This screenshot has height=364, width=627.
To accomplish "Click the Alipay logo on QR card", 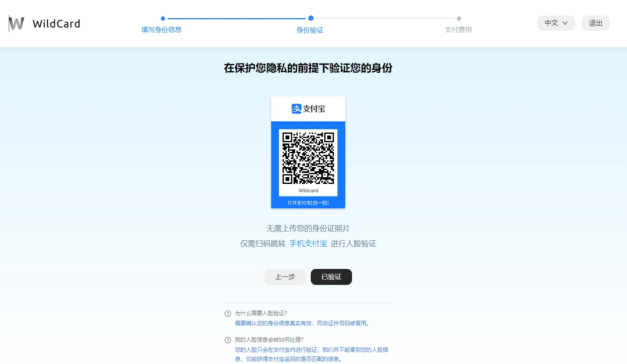I will click(x=308, y=109).
